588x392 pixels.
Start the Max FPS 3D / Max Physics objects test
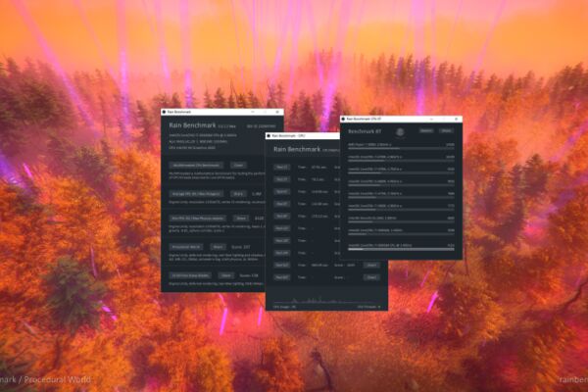coord(241,218)
